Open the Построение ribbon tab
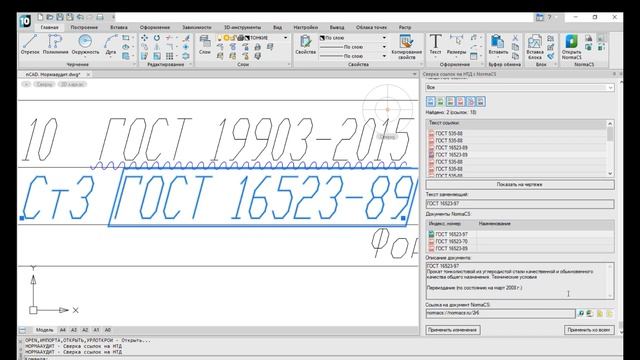This screenshot has height=360, width=640. [84, 27]
